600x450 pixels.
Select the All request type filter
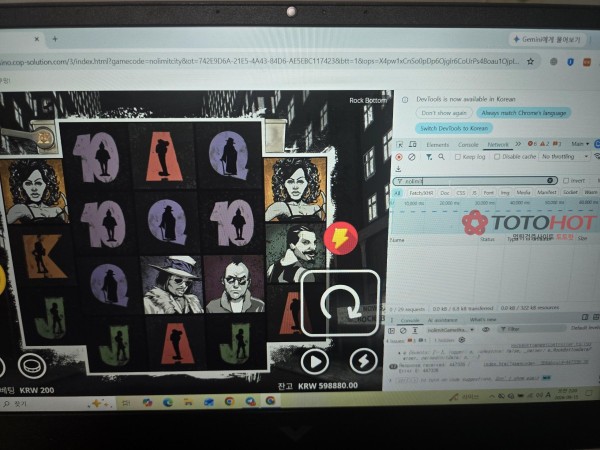[x=398, y=193]
